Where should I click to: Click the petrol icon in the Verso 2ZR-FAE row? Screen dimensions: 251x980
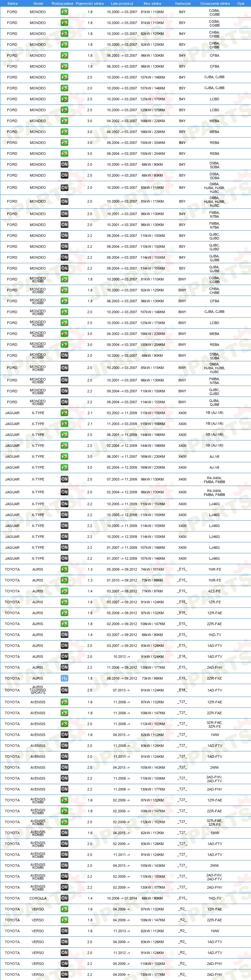coord(65,920)
